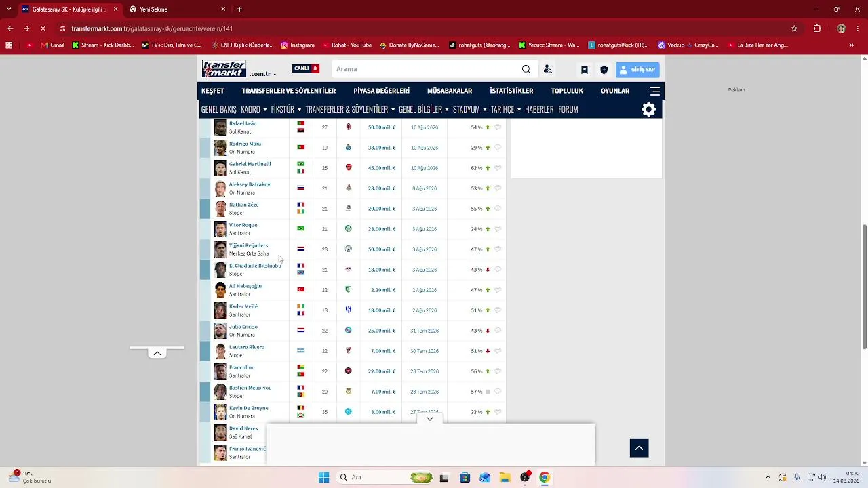Open the comment bubble in Franculino's row
This screenshot has width=868, height=488.
click(x=498, y=371)
